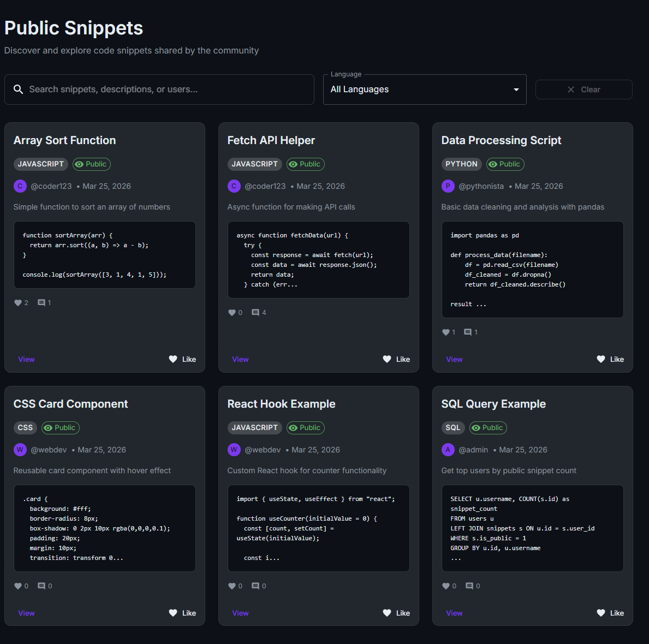Like the Array Sort Function snippet
The height and width of the screenshot is (644, 649).
coord(182,359)
